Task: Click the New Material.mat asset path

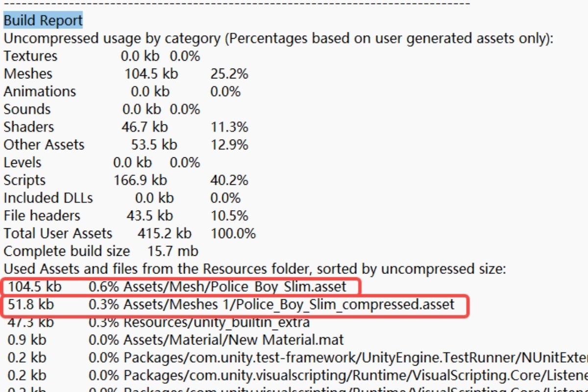Action: pos(234,340)
